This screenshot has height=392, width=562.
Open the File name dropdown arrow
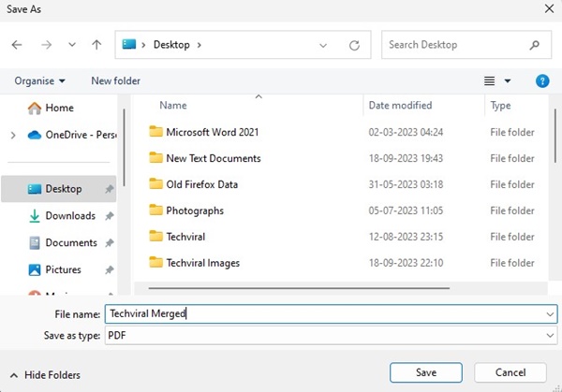pos(550,314)
